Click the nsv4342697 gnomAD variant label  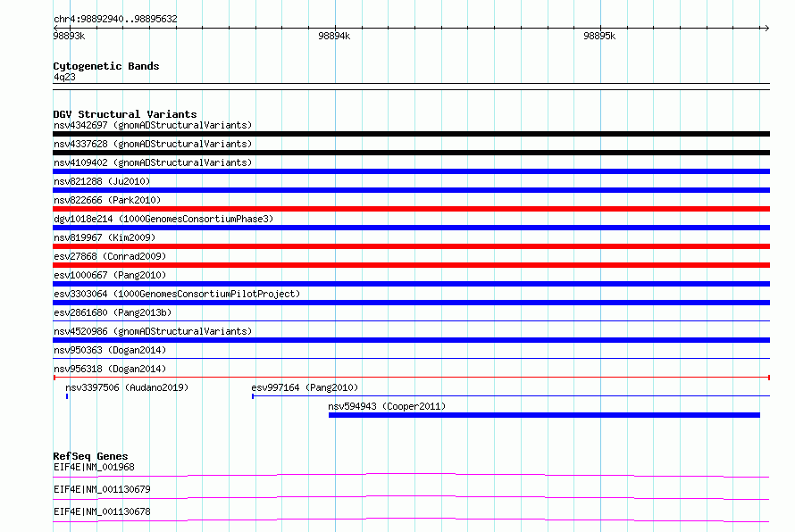click(x=153, y=125)
